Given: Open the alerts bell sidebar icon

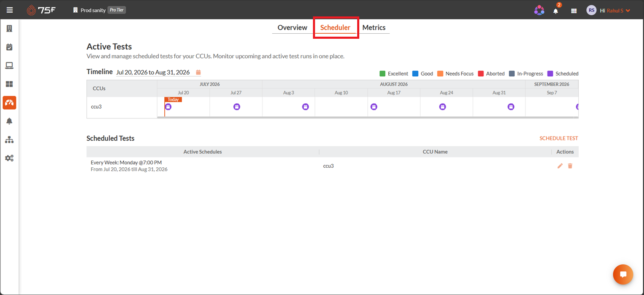Looking at the screenshot, I should (9, 121).
